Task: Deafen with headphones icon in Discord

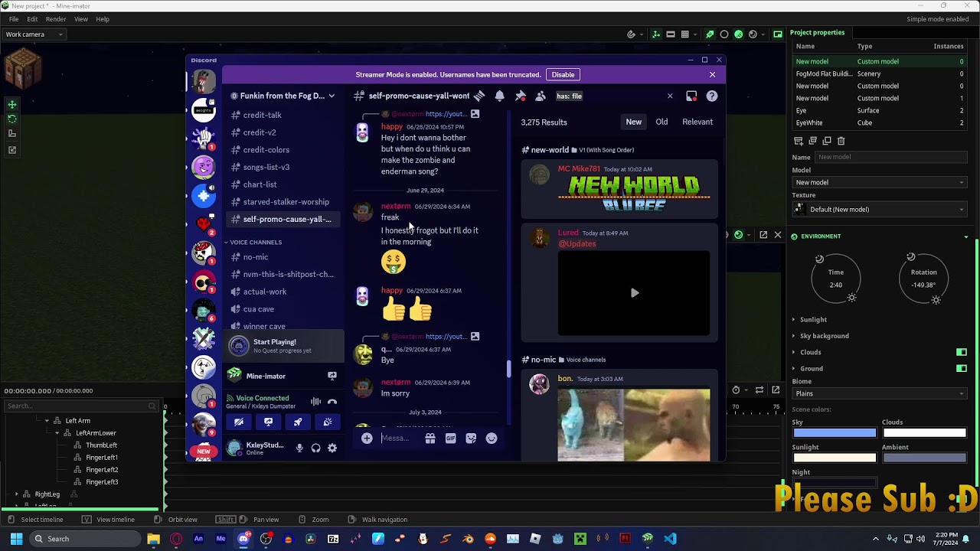Action: point(315,448)
